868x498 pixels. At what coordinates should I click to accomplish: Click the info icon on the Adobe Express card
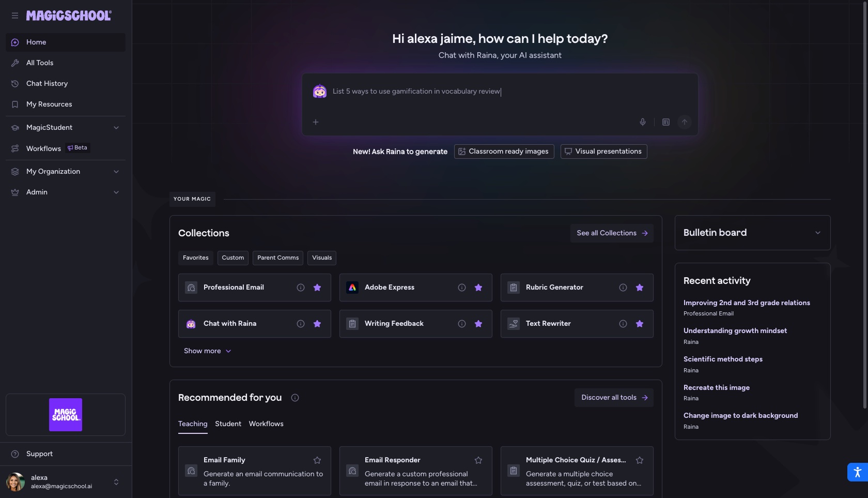462,288
